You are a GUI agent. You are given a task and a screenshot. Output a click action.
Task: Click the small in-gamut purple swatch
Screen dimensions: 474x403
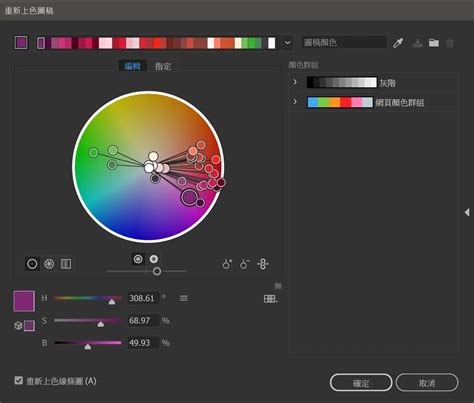click(29, 326)
